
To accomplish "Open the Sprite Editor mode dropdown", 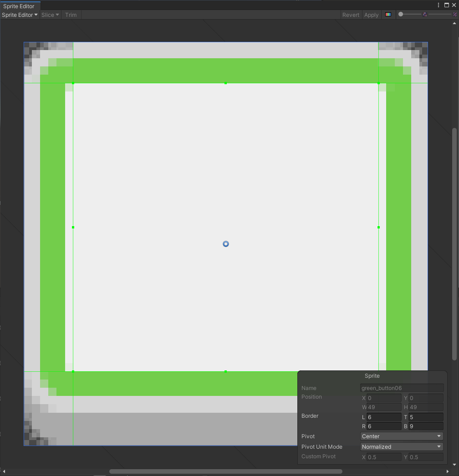I will point(20,15).
